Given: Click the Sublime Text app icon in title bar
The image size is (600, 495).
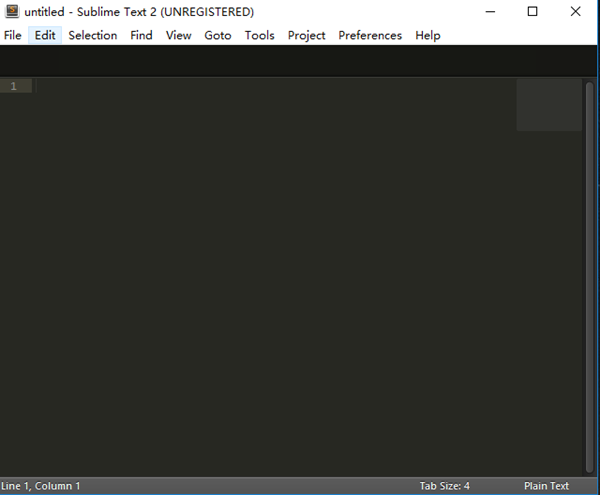Looking at the screenshot, I should [12, 11].
